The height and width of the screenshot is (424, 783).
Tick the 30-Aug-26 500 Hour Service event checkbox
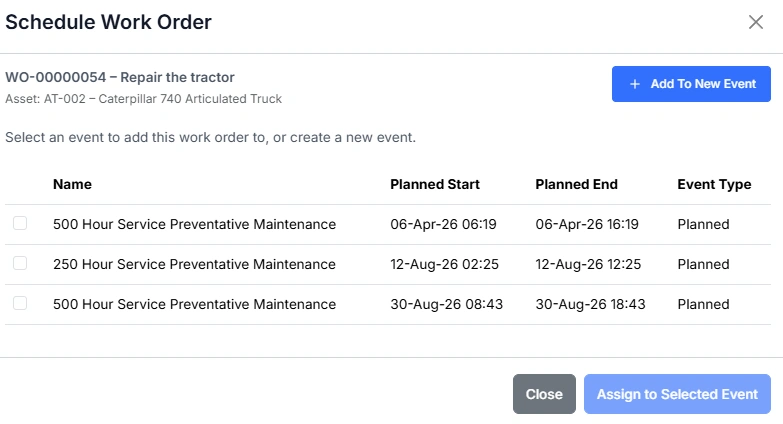20,304
